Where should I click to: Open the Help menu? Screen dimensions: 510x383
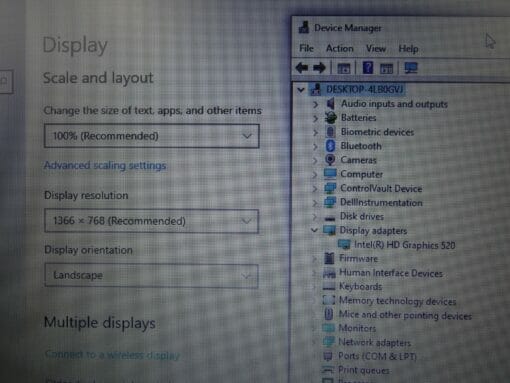click(x=408, y=49)
